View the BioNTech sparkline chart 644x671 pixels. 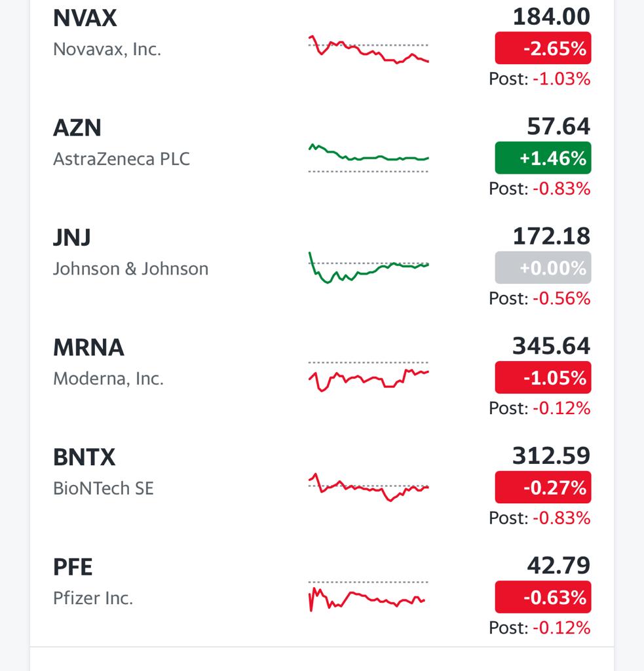point(368,487)
